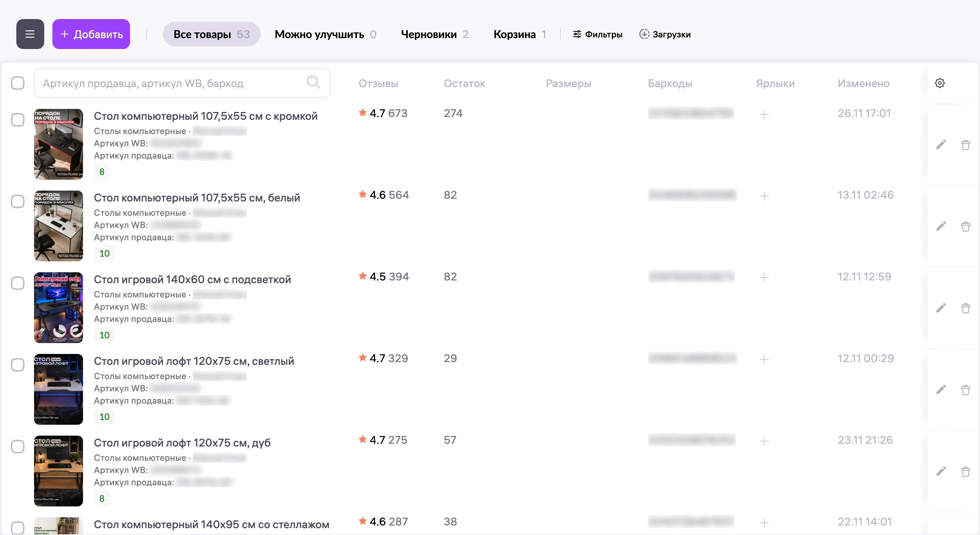Check the лофт 120x75 дуб row
This screenshot has width=980, height=535.
point(17,447)
